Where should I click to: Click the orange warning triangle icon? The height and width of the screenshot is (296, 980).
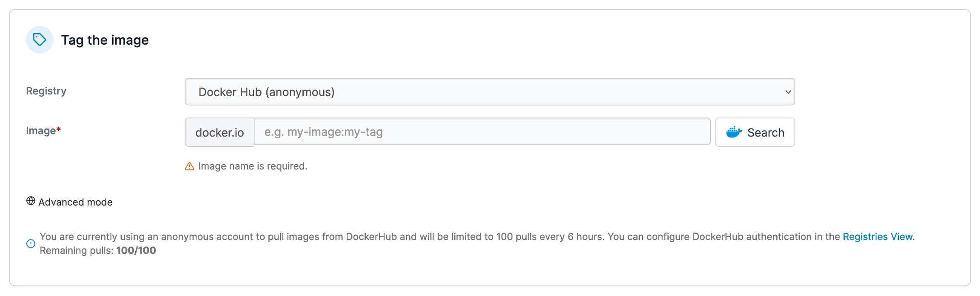click(x=190, y=166)
